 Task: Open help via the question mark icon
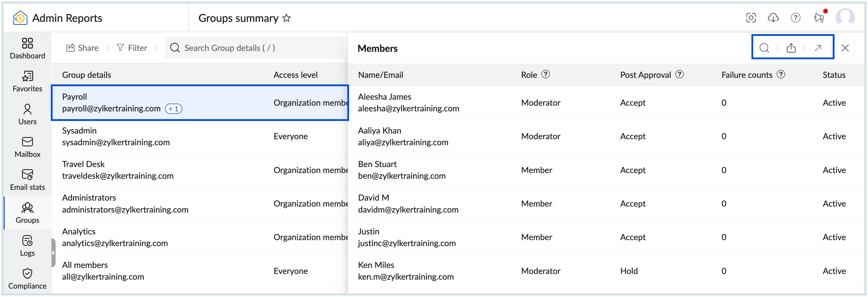796,18
